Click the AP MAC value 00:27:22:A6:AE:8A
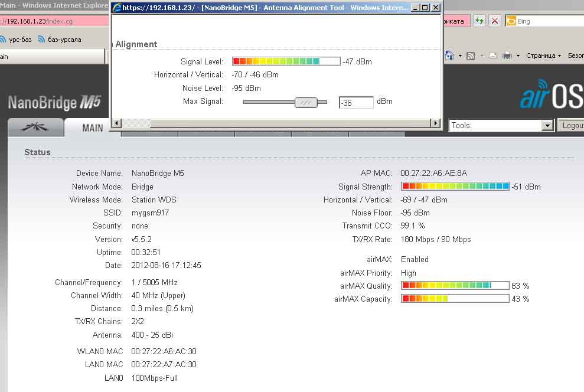584x392 pixels. [x=433, y=173]
